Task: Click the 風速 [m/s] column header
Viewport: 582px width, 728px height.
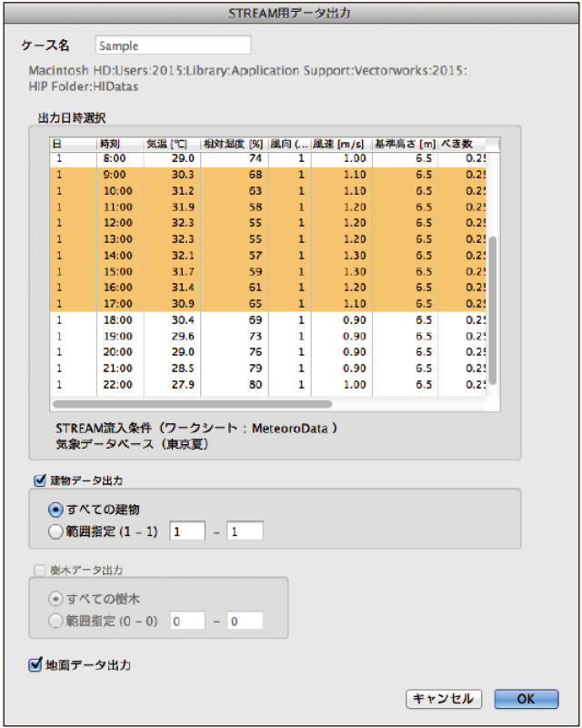Action: tap(341, 144)
